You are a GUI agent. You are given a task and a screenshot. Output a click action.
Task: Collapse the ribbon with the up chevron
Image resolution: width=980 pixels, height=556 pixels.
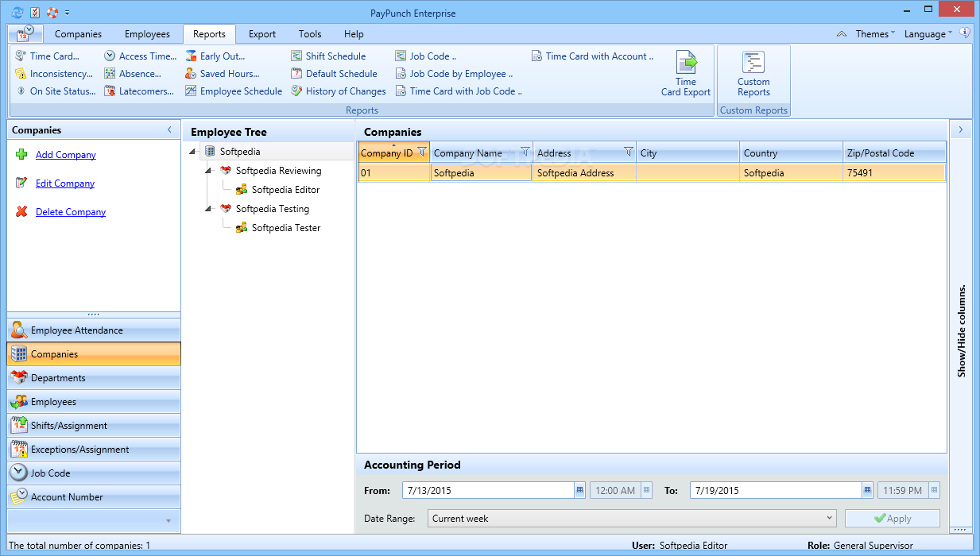[x=842, y=34]
